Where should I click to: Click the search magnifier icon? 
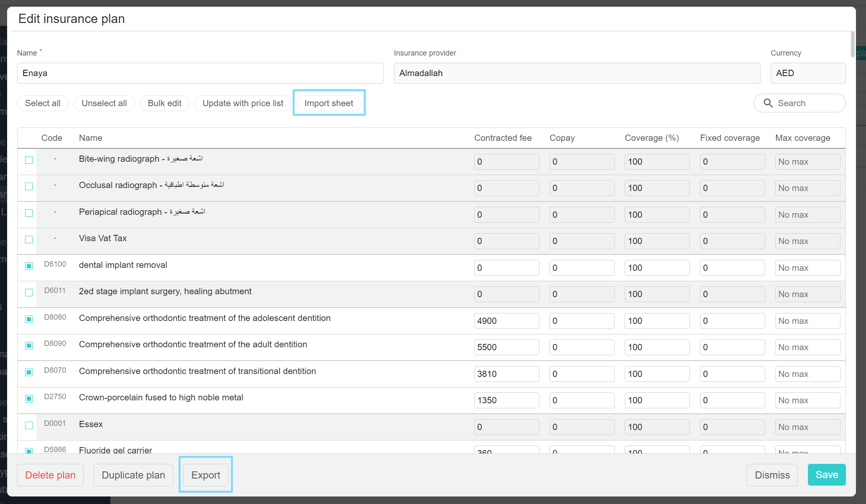tap(768, 103)
